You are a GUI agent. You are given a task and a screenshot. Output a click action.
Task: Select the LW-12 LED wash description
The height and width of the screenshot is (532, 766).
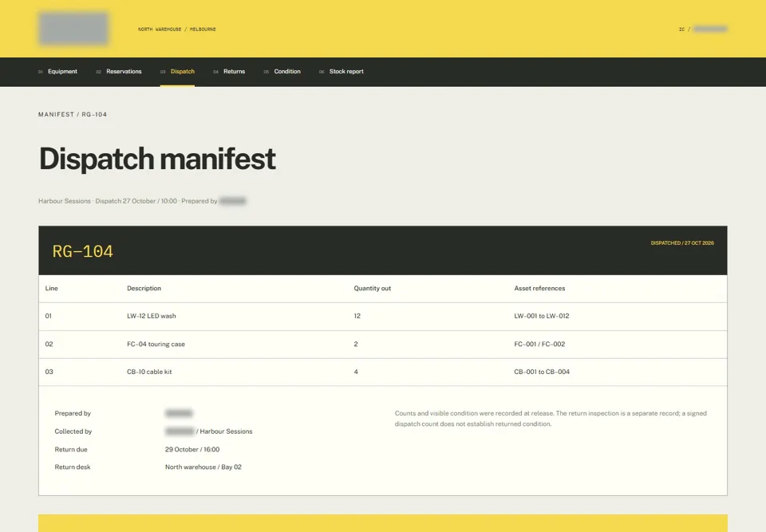152,316
